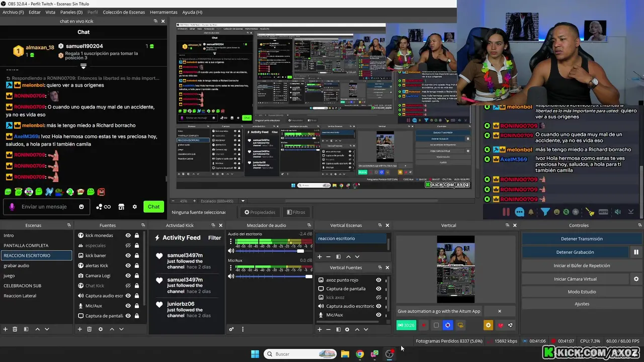Click the blue sync button in Vertical panel
This screenshot has width=644, height=362.
click(447, 325)
